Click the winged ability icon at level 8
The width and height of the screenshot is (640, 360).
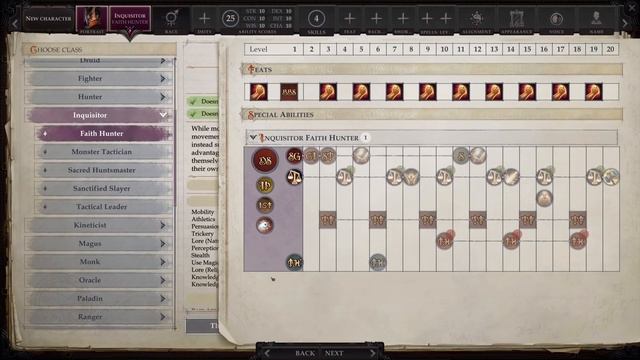coord(411,177)
